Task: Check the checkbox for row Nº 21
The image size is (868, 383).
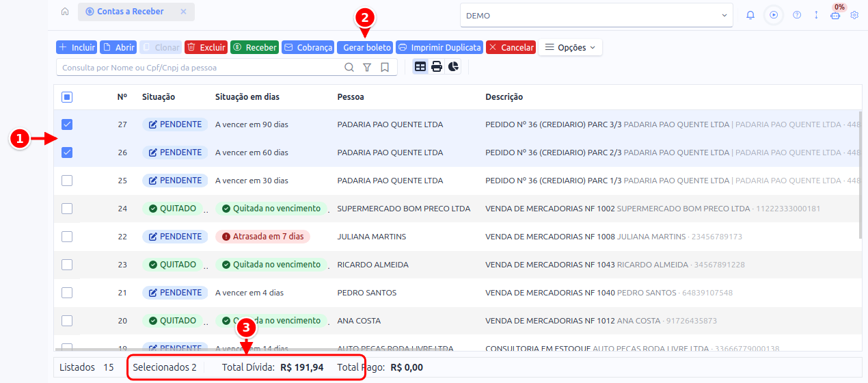Action: coord(67,293)
